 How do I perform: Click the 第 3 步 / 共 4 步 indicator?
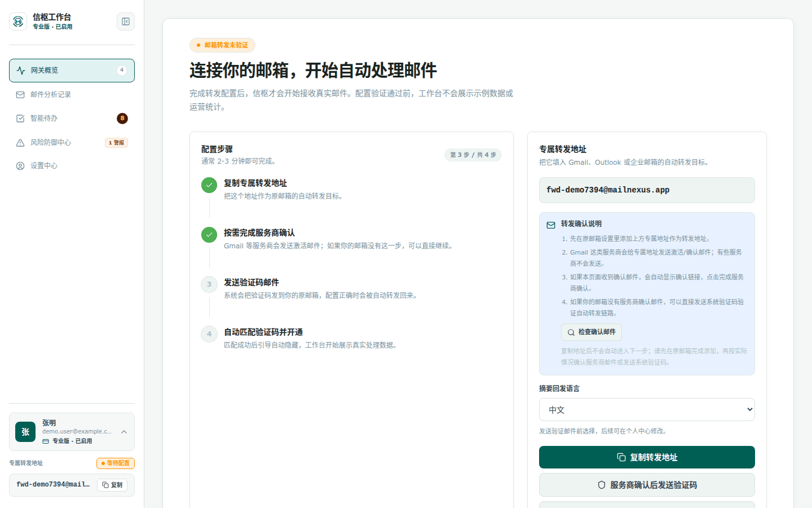[x=473, y=155]
